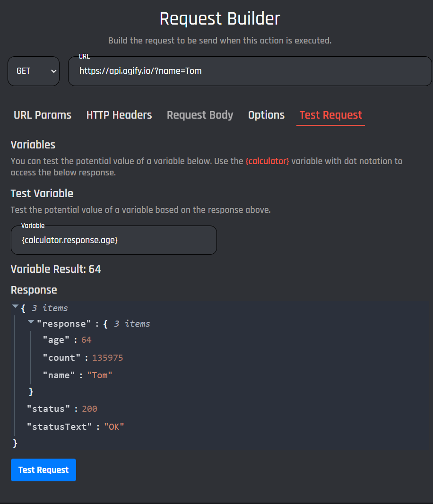Open the HTTP Headers tab
The height and width of the screenshot is (504, 433).
point(119,115)
